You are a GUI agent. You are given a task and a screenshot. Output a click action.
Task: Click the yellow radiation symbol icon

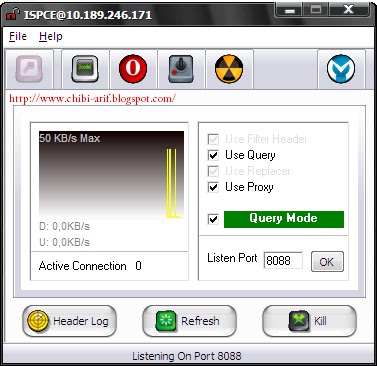click(229, 69)
